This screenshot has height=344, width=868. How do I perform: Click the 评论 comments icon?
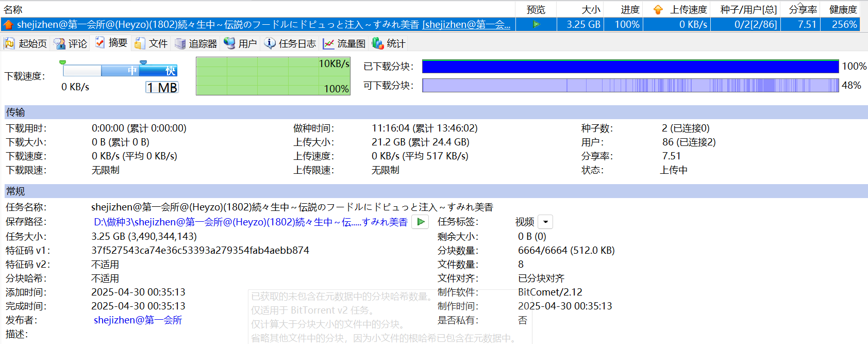tap(59, 43)
